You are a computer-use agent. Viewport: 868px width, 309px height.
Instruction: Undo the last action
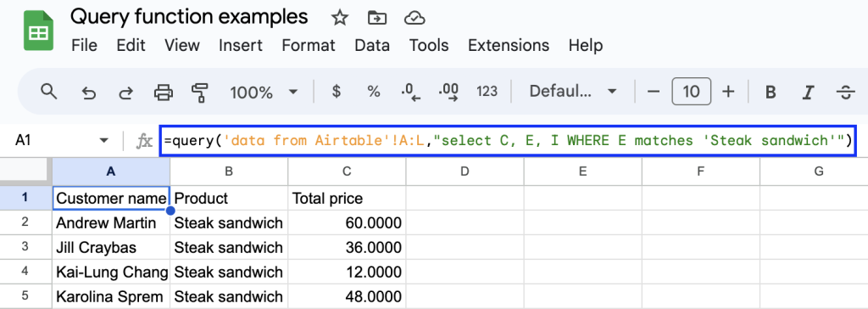pyautogui.click(x=88, y=92)
